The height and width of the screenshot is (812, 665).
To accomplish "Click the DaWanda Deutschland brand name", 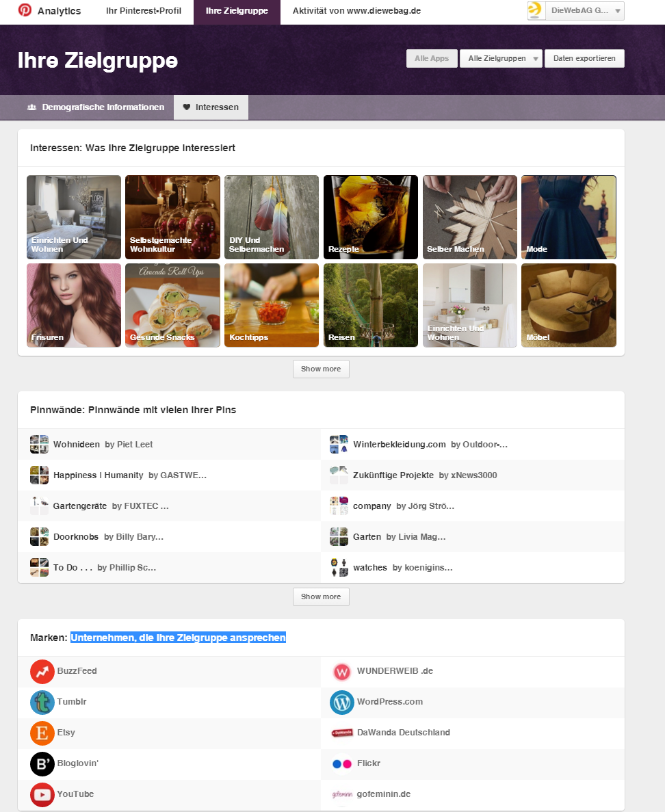I will [x=404, y=733].
